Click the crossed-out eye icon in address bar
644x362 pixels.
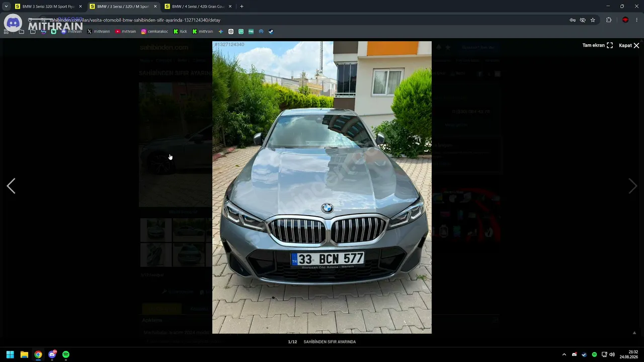point(583,20)
